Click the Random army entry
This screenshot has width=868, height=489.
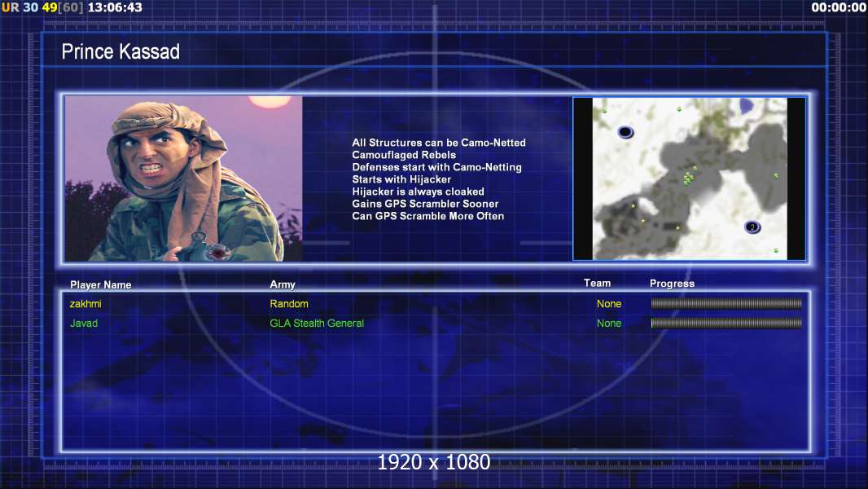tap(289, 303)
